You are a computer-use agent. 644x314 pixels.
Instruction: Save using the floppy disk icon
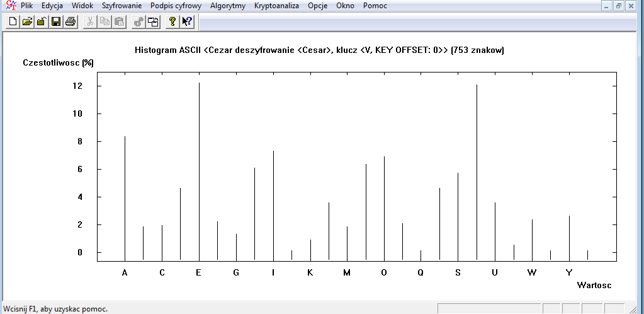pos(56,21)
